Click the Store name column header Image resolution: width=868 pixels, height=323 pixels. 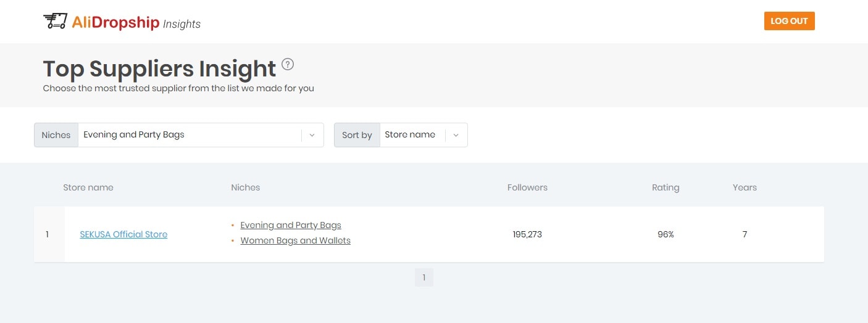[88, 187]
